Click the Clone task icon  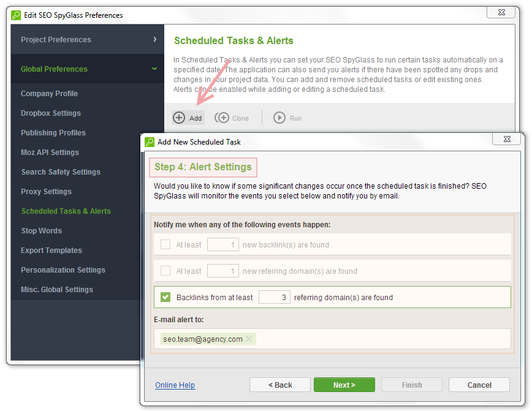click(x=222, y=118)
